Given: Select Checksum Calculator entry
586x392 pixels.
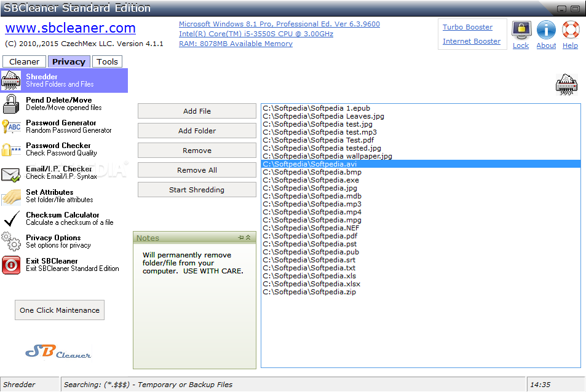Looking at the screenshot, I should [65, 219].
